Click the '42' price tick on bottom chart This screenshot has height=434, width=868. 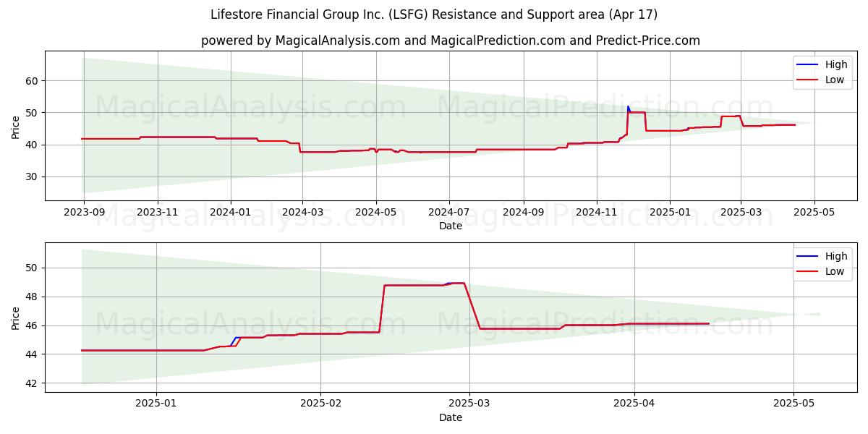pyautogui.click(x=33, y=383)
